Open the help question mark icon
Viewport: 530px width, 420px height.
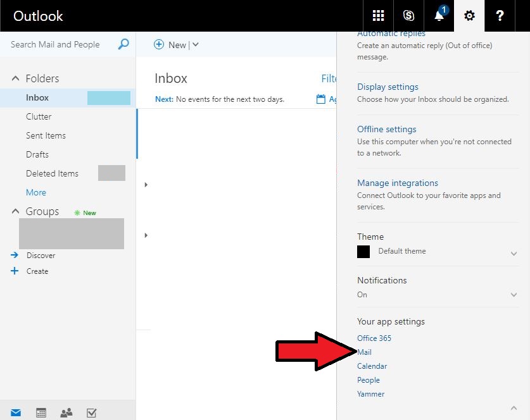coord(500,16)
